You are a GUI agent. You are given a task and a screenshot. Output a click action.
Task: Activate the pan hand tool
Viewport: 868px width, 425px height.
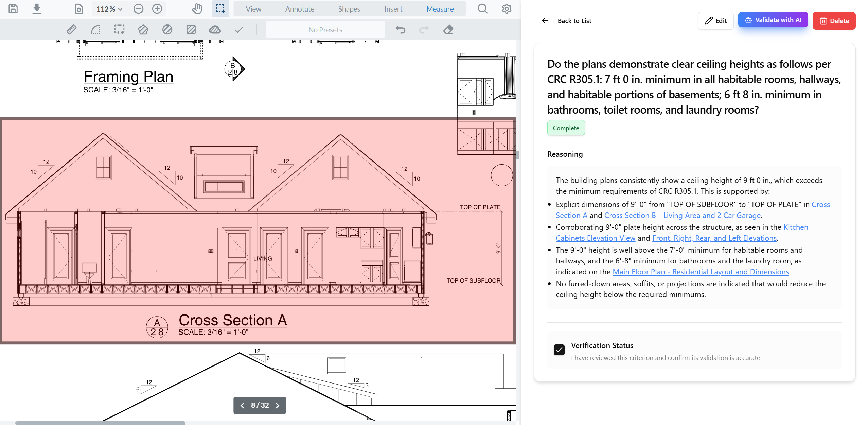(197, 9)
